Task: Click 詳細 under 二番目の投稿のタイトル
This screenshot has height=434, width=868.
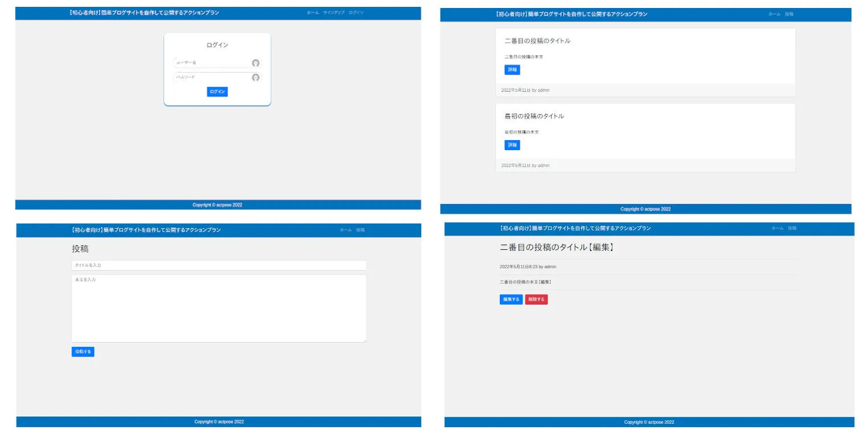Action: (x=512, y=70)
